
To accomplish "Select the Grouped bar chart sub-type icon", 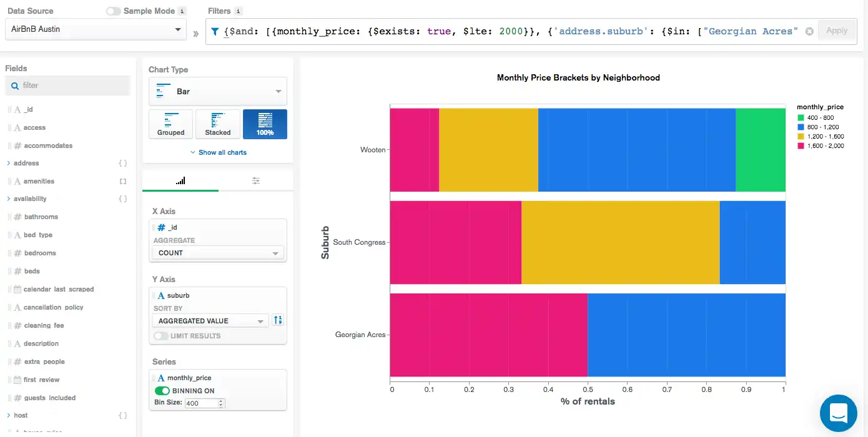I will coord(170,124).
